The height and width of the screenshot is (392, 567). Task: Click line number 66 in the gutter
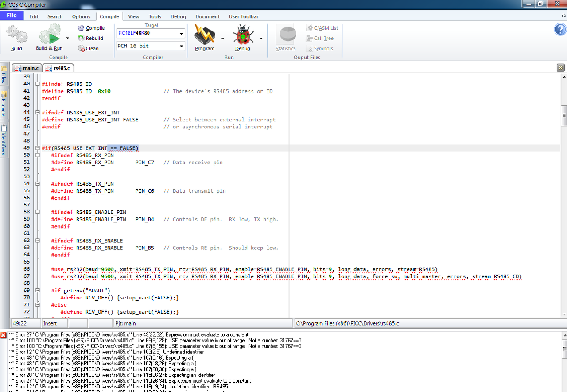(x=27, y=269)
